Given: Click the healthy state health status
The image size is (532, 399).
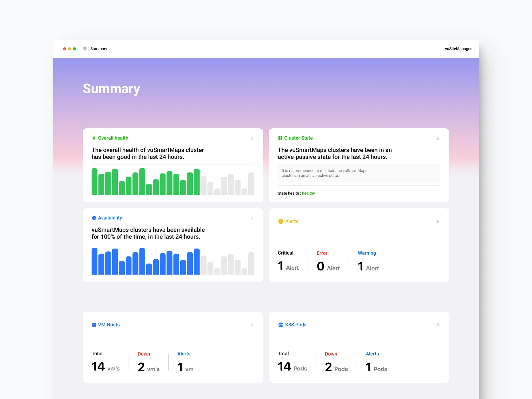Looking at the screenshot, I should coord(308,193).
